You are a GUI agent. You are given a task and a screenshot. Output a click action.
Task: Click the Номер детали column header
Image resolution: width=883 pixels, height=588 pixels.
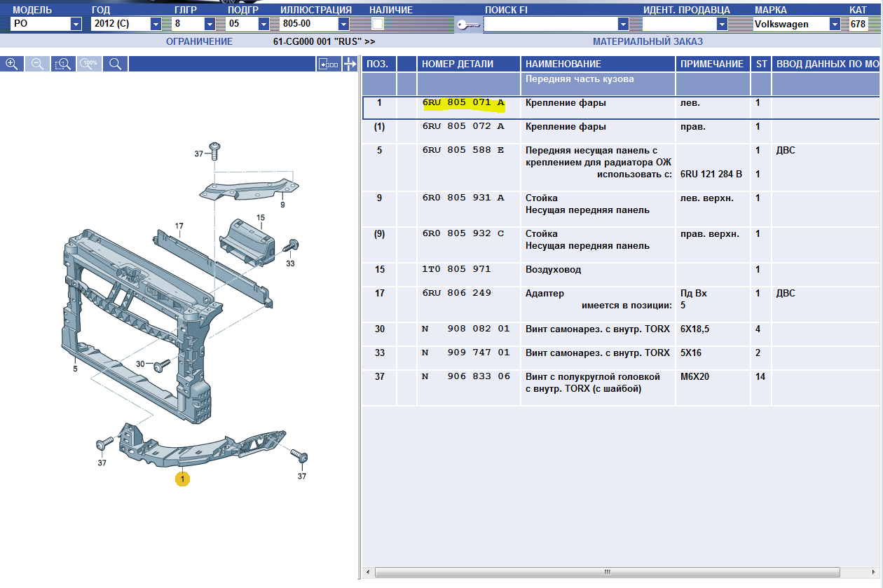tap(458, 64)
